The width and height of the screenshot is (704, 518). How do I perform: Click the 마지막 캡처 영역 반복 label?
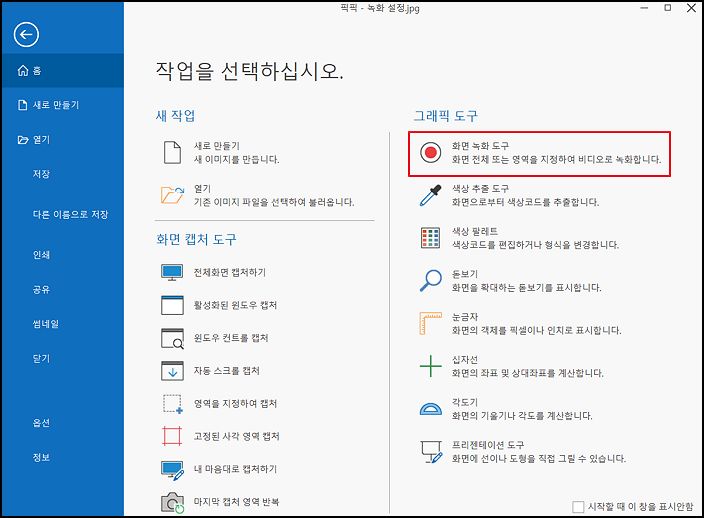[x=236, y=502]
